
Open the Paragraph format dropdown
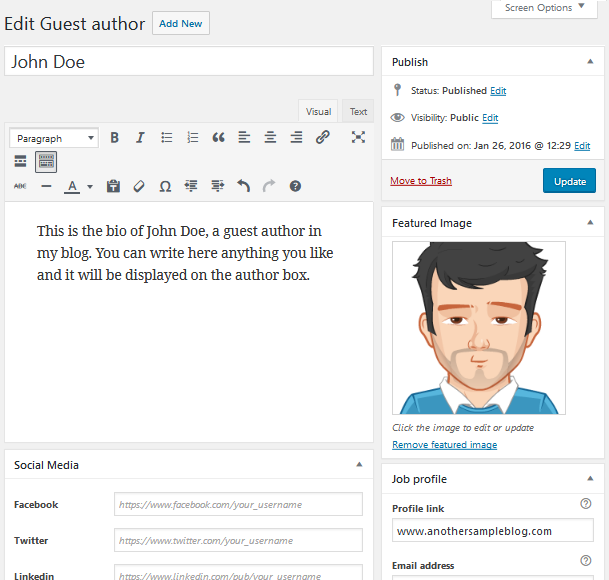(x=54, y=138)
